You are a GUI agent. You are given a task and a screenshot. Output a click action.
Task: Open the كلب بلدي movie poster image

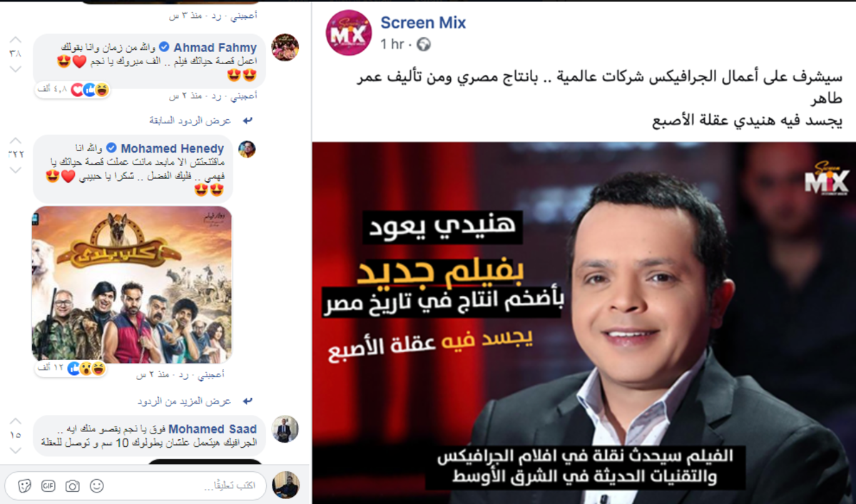tap(132, 284)
